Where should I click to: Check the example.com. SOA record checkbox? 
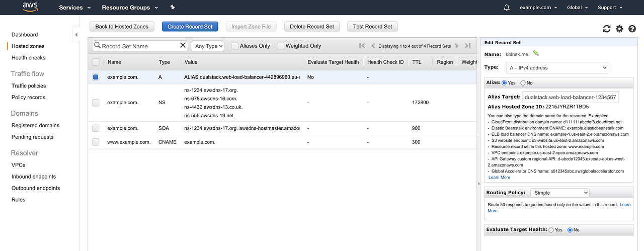(x=96, y=128)
